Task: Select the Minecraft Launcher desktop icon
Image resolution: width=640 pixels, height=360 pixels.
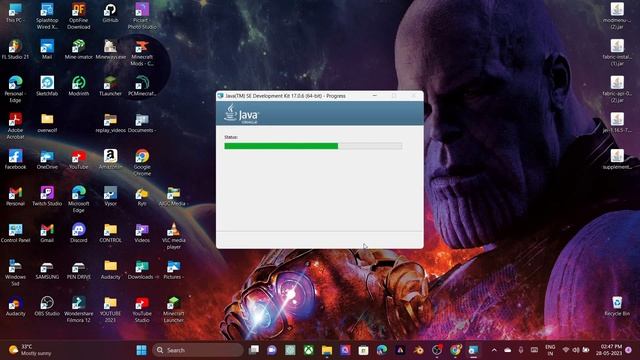Action: [173, 309]
